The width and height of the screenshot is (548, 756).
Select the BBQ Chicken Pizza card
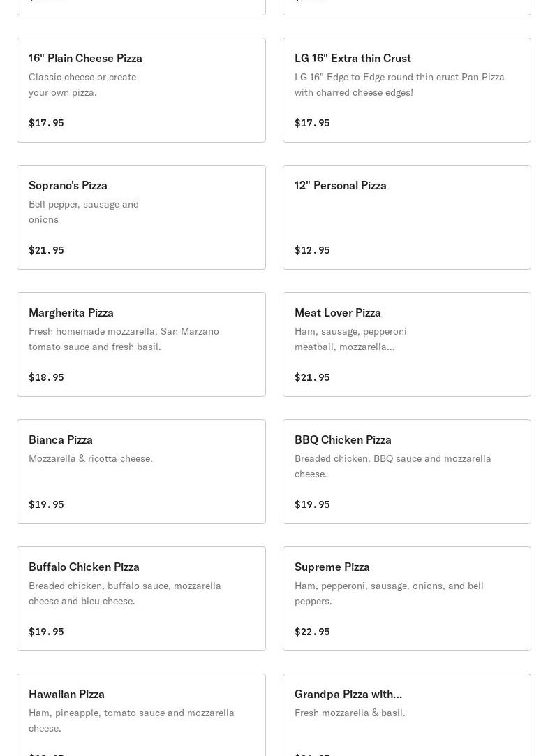point(407,472)
